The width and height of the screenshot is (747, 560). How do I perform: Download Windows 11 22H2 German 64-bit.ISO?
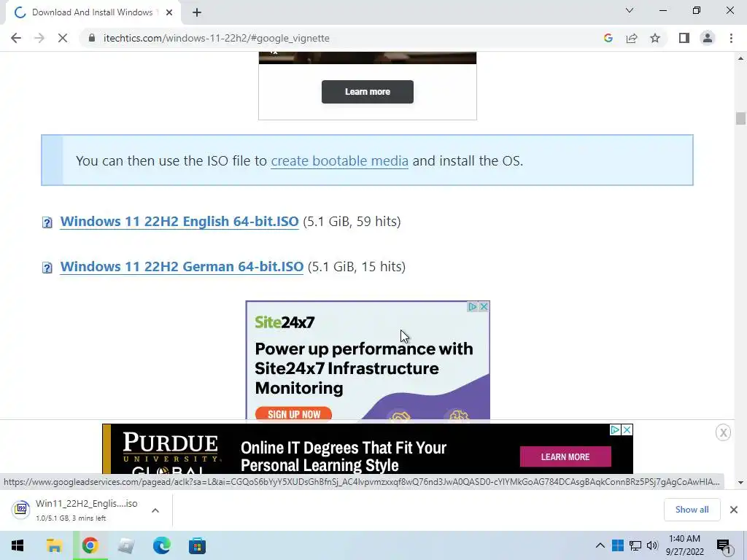click(x=182, y=267)
